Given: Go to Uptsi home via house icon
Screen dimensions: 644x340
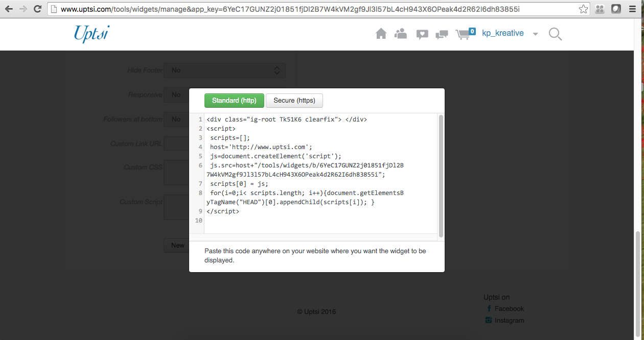Looking at the screenshot, I should pyautogui.click(x=381, y=34).
